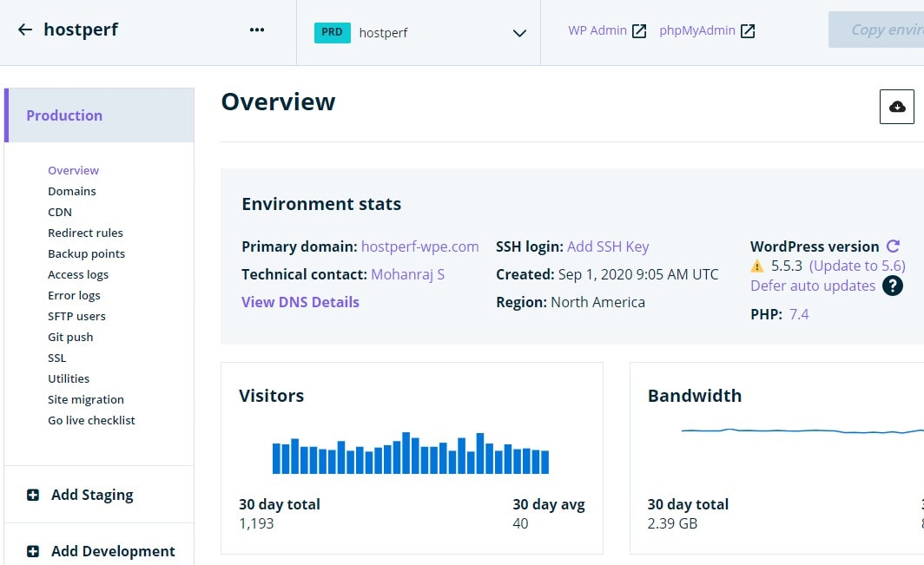This screenshot has height=565, width=924.
Task: Open Utilities in the sidebar
Action: 69,378
